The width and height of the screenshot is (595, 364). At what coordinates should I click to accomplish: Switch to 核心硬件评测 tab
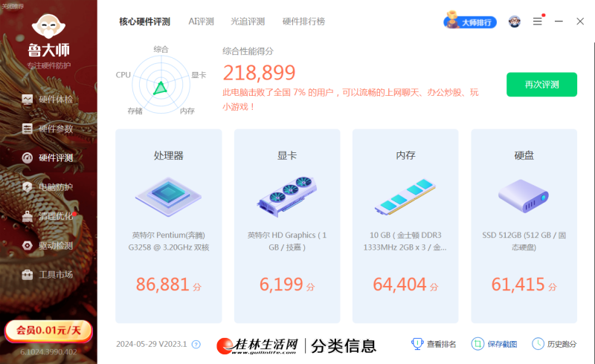144,22
